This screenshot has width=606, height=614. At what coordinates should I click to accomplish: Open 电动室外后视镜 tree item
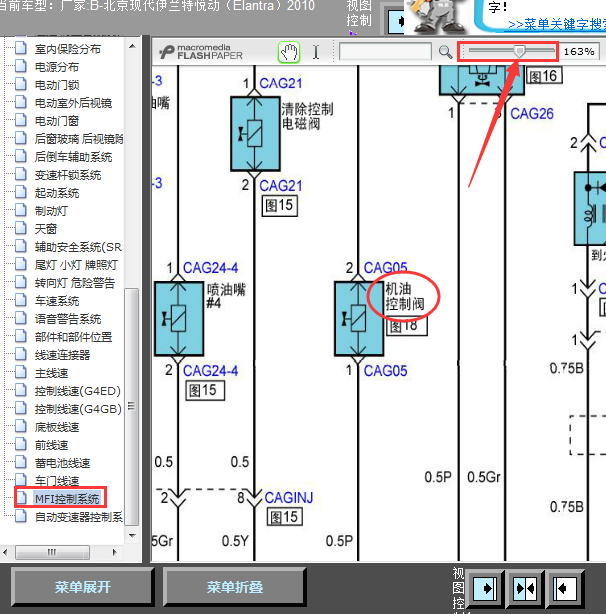pos(73,103)
